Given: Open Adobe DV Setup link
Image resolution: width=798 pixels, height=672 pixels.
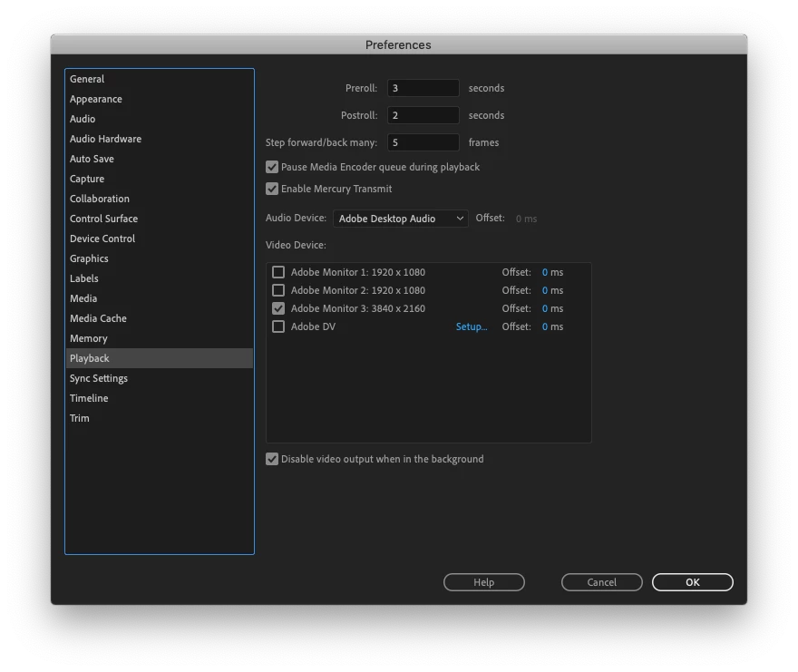Looking at the screenshot, I should coord(472,326).
